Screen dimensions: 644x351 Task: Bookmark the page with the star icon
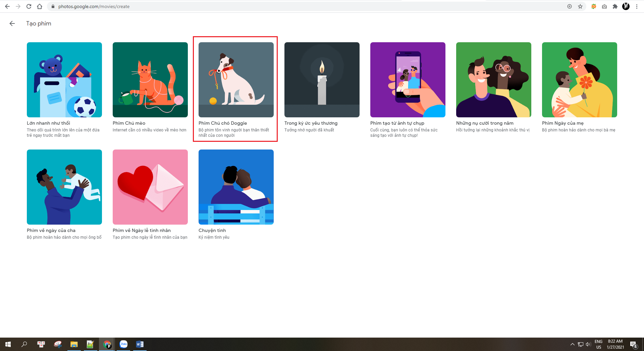click(580, 6)
